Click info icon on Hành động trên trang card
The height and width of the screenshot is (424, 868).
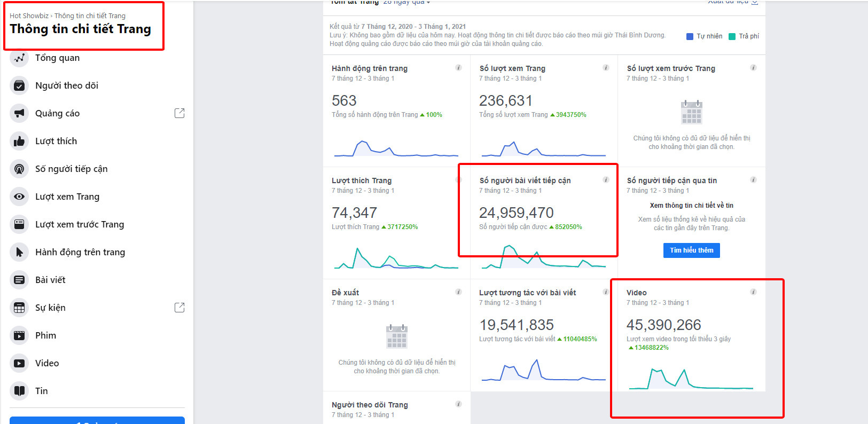[x=458, y=68]
